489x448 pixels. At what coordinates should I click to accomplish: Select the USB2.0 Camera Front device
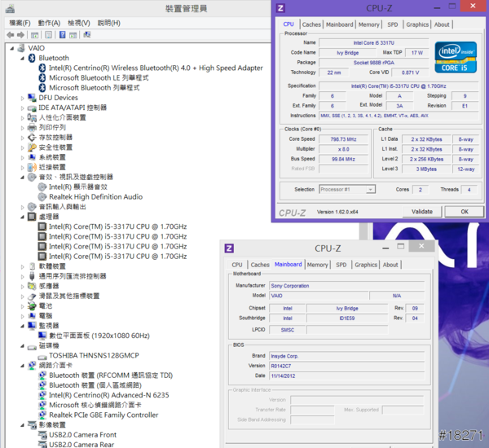point(82,434)
